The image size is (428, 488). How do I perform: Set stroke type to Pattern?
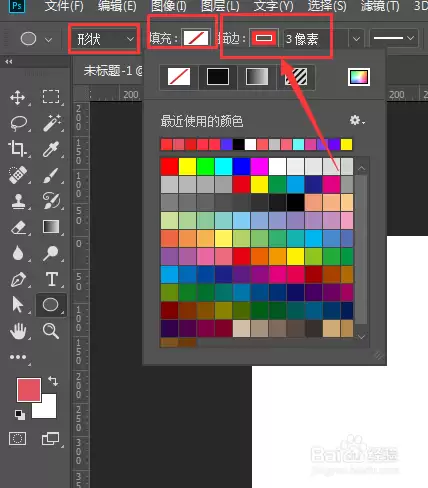point(296,77)
